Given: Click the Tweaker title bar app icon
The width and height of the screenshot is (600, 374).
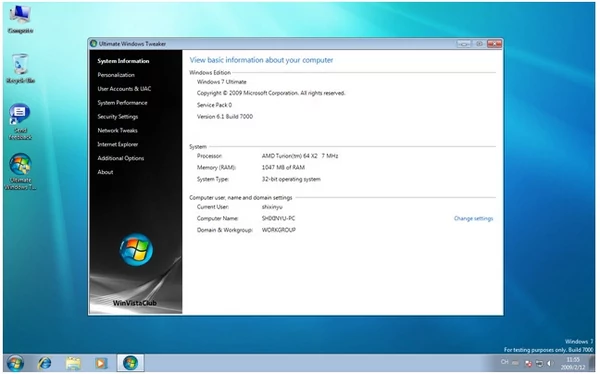Looking at the screenshot, I should (x=93, y=44).
